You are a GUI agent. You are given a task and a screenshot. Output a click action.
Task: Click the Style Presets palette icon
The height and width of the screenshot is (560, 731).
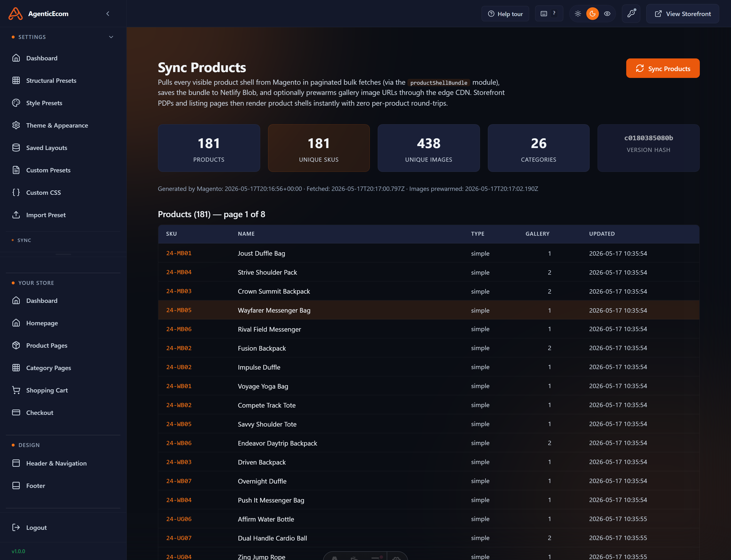(x=16, y=103)
